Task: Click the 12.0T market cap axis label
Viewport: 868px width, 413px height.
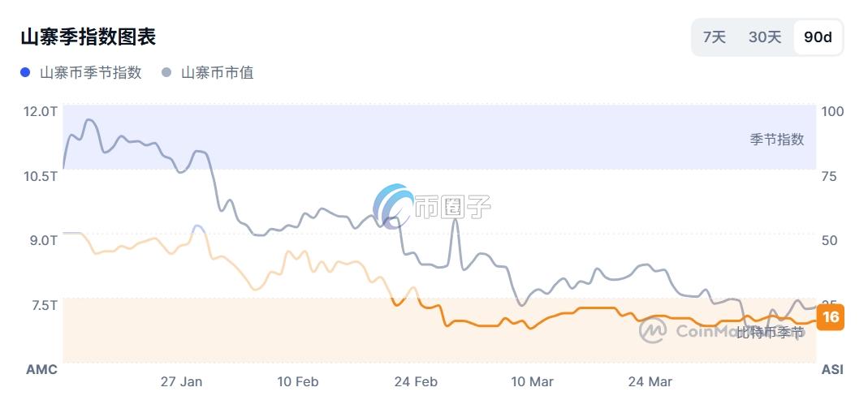Action: pos(41,110)
